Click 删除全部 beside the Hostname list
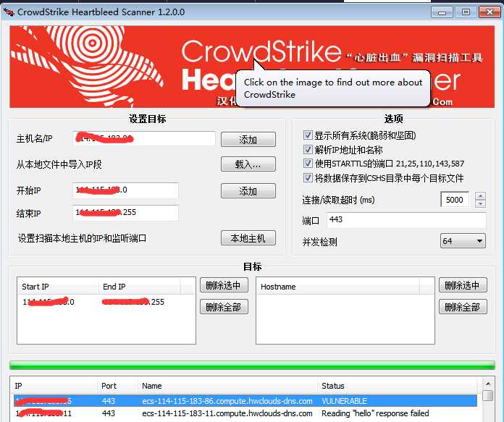504x422 pixels. (x=463, y=307)
